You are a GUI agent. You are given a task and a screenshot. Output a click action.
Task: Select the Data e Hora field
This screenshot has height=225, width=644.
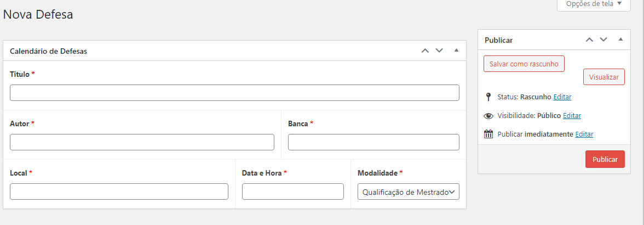292,192
